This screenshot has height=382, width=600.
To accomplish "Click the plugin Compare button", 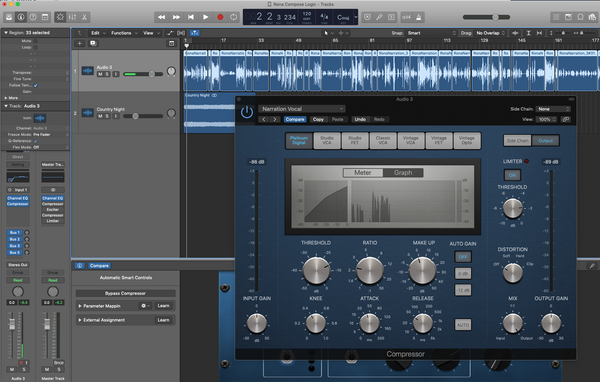I will coord(295,119).
